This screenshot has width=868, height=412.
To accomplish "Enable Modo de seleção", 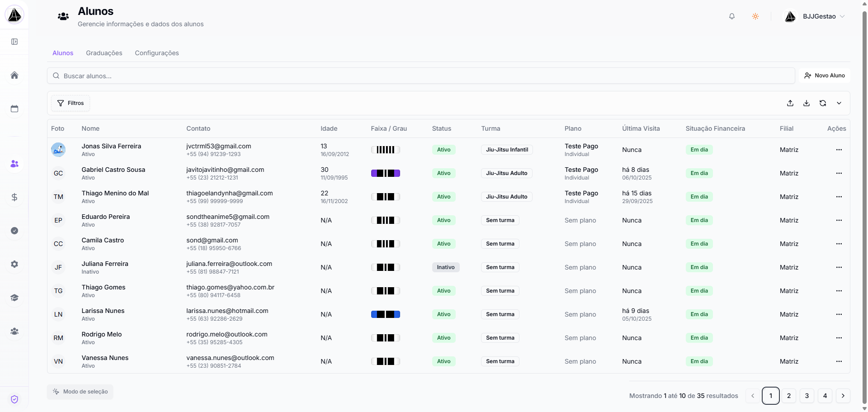I will pos(80,392).
